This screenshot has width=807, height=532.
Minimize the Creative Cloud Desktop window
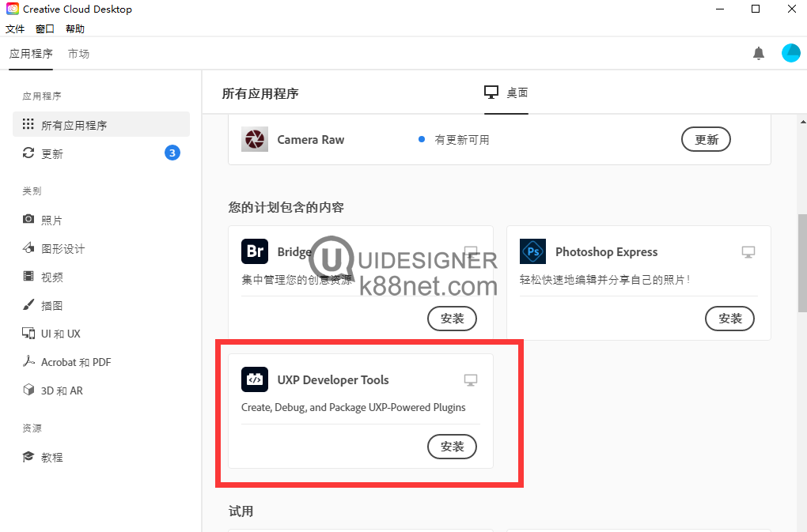720,9
